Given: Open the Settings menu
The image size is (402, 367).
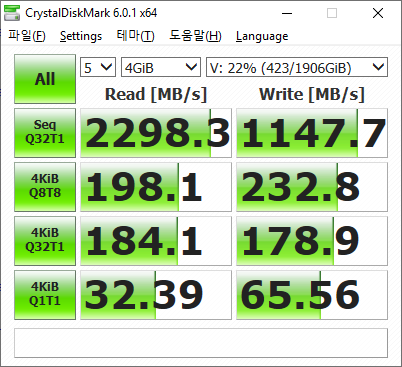Looking at the screenshot, I should click(81, 36).
